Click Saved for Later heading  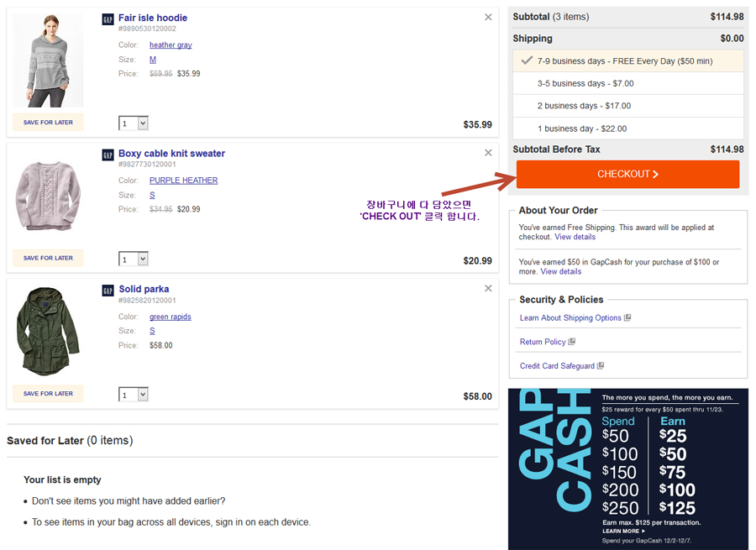point(70,441)
